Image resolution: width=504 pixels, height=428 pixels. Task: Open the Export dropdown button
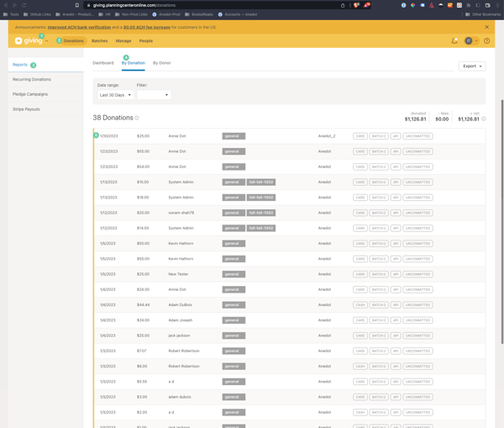472,66
